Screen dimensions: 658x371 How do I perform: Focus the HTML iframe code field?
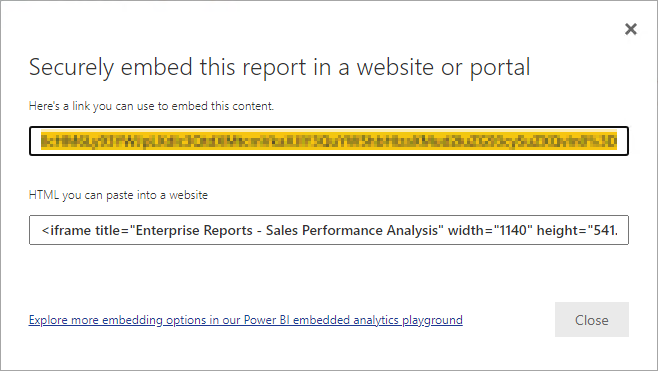(329, 230)
